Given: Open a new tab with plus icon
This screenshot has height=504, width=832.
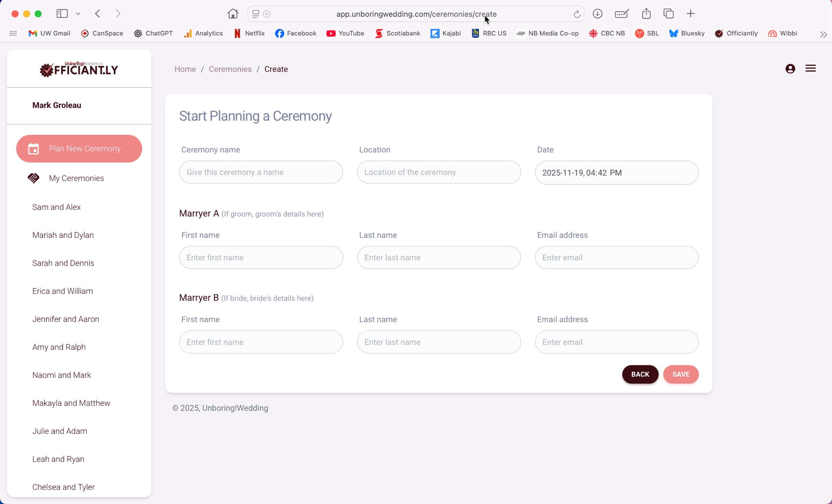Looking at the screenshot, I should coord(690,14).
